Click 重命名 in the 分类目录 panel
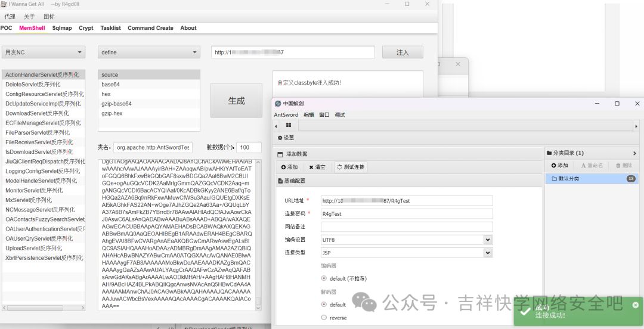 pyautogui.click(x=592, y=166)
